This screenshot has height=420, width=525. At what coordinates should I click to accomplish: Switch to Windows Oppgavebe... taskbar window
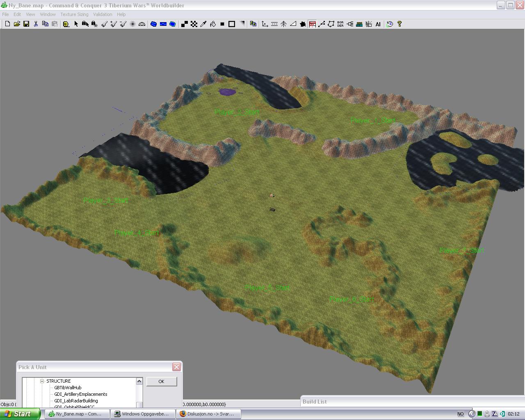coord(142,414)
